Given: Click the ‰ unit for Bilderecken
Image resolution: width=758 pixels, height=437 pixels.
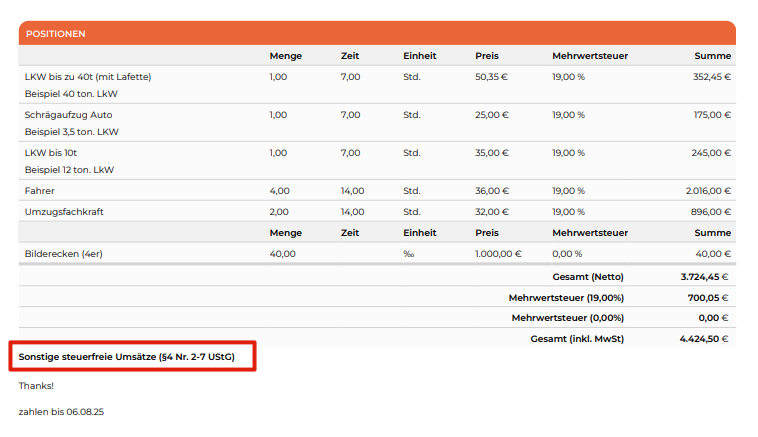Looking at the screenshot, I should pos(408,254).
